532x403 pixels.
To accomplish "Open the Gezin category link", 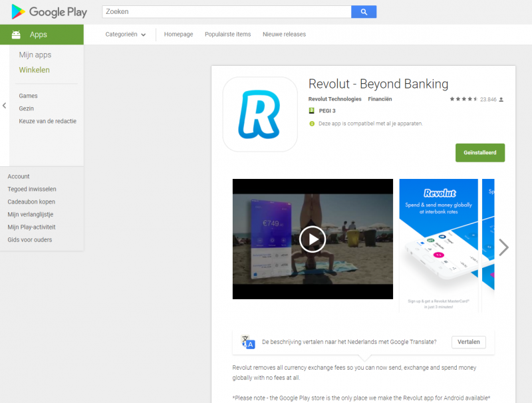I will click(x=26, y=108).
